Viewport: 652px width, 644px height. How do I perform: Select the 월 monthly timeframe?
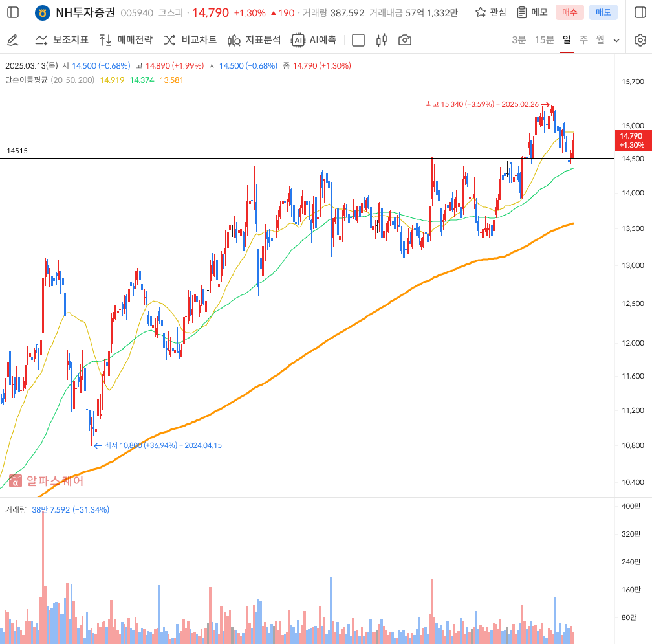[600, 40]
